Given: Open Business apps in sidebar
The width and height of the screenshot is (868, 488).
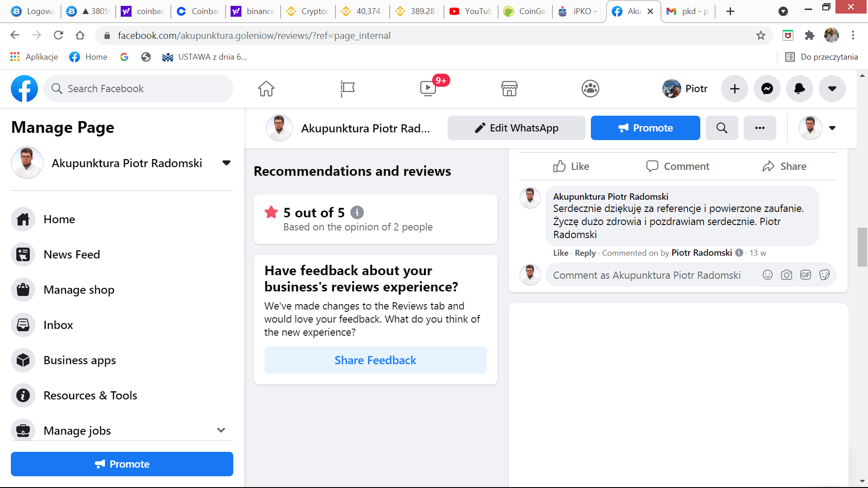Looking at the screenshot, I should tap(122, 360).
